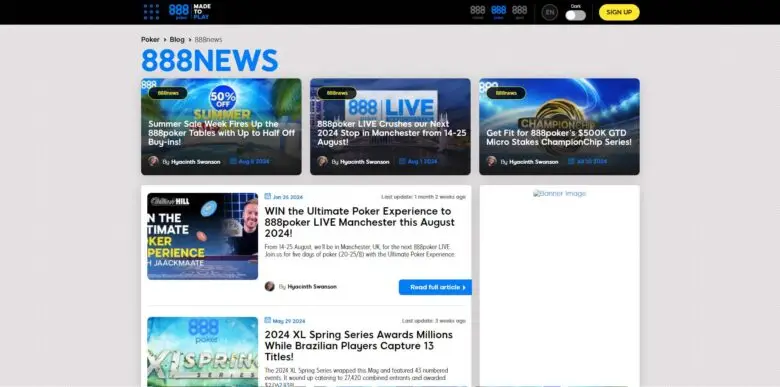Click calendar icon beside May 29 2024

268,320
